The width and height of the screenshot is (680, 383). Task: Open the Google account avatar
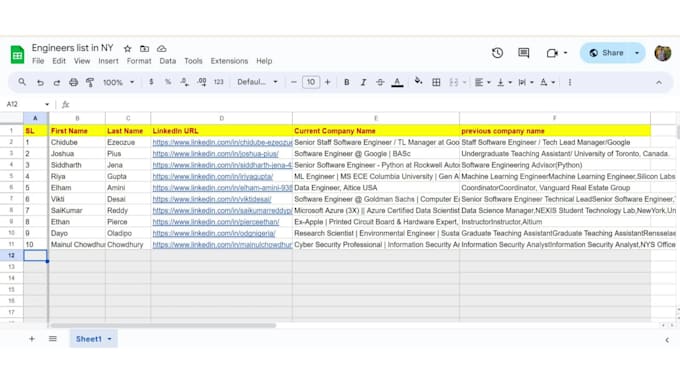pyautogui.click(x=662, y=53)
